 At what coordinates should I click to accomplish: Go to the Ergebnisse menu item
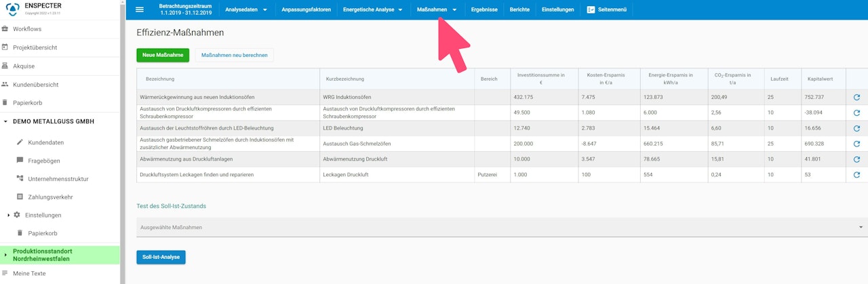[x=484, y=9]
